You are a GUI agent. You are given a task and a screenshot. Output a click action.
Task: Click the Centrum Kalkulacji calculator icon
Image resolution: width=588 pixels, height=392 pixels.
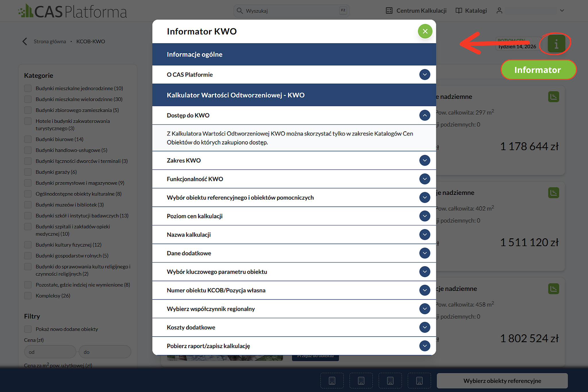point(389,11)
